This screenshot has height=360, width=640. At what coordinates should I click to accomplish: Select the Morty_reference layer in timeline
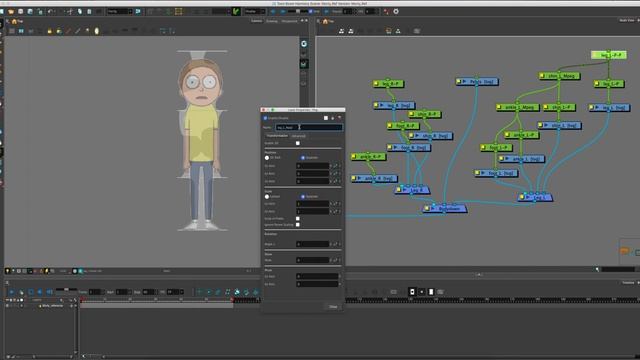coord(52,306)
